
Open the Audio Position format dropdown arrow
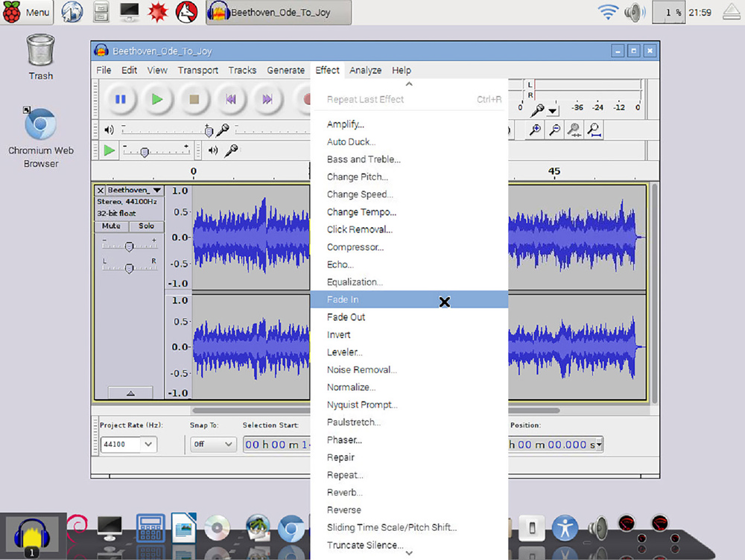pos(599,445)
